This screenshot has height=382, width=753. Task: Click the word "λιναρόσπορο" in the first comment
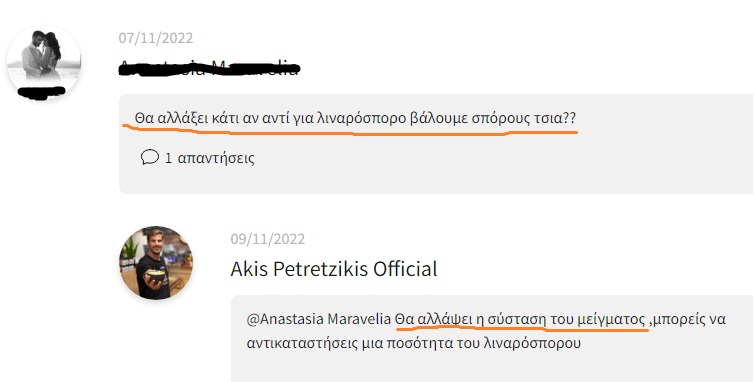click(362, 118)
